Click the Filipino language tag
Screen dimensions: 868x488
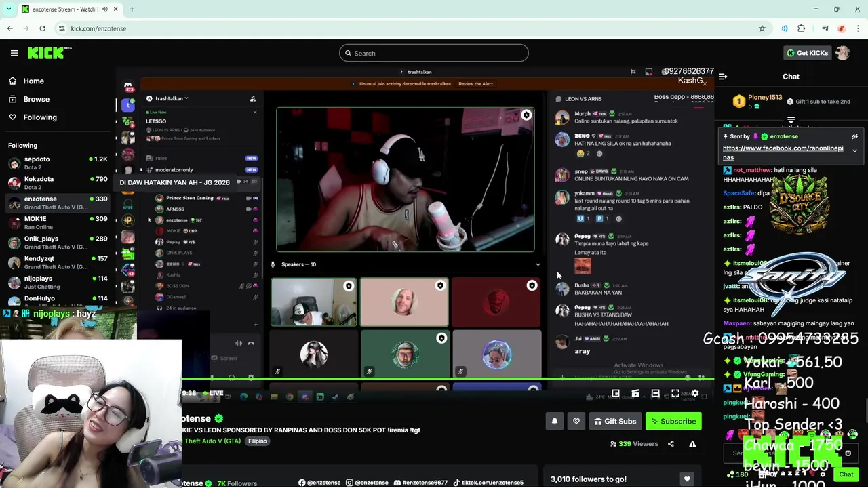coord(258,441)
